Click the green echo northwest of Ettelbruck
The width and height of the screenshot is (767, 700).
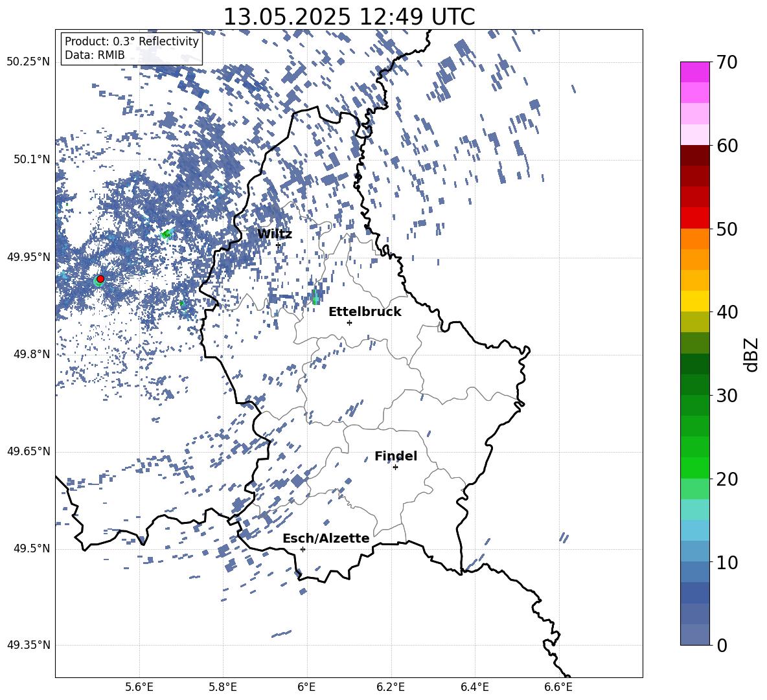pyautogui.click(x=315, y=297)
